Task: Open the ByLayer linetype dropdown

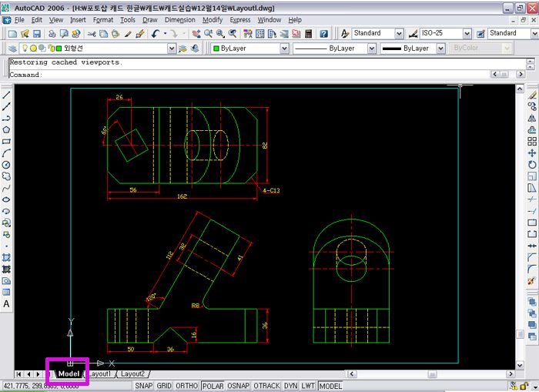Action: [372, 49]
